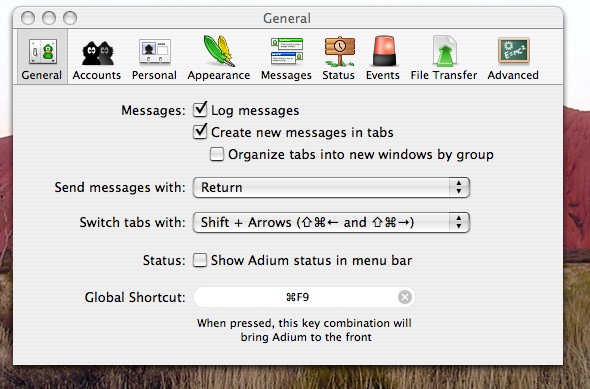Click the Global Shortcut ⌘F9 field

[304, 297]
